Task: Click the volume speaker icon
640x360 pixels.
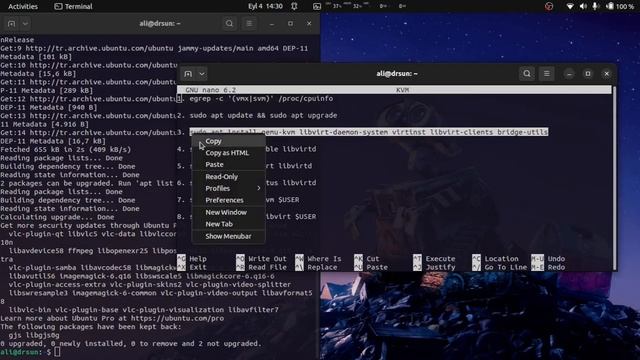Action: pyautogui.click(x=583, y=6)
